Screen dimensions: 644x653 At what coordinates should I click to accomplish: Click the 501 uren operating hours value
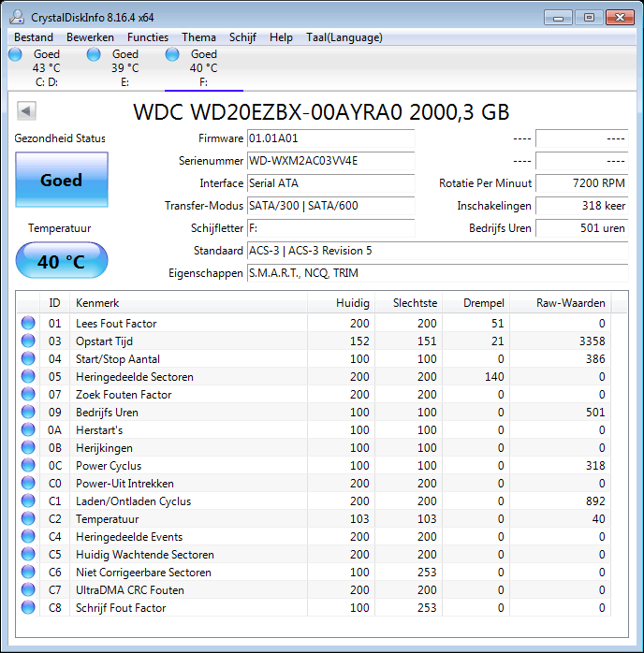pyautogui.click(x=581, y=228)
